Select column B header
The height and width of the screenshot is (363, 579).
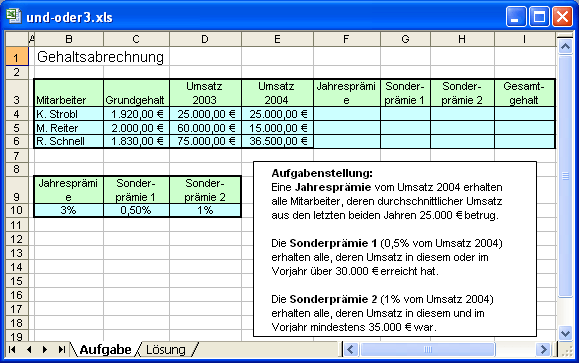(x=69, y=39)
